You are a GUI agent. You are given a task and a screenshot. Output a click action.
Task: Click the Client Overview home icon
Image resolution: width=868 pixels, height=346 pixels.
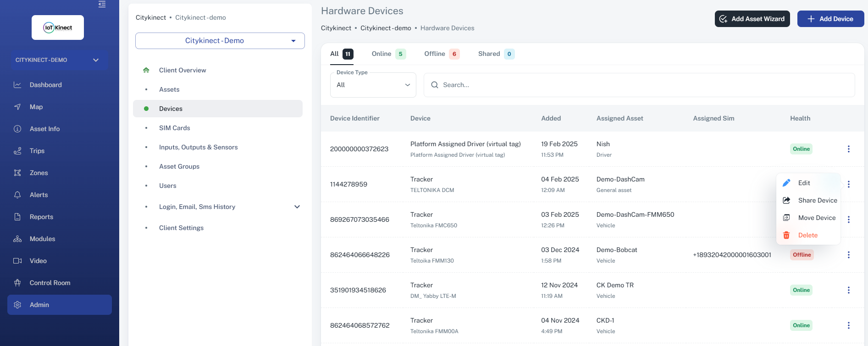146,70
